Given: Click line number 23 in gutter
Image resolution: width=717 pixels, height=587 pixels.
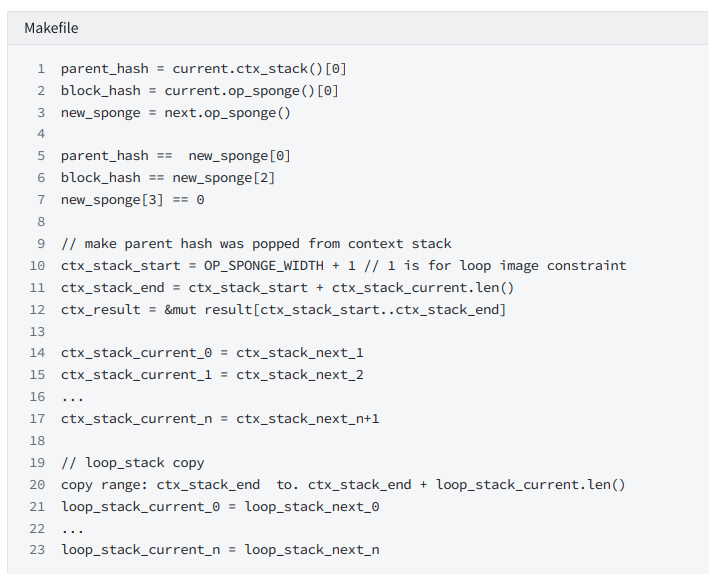Looking at the screenshot, I should tap(37, 550).
